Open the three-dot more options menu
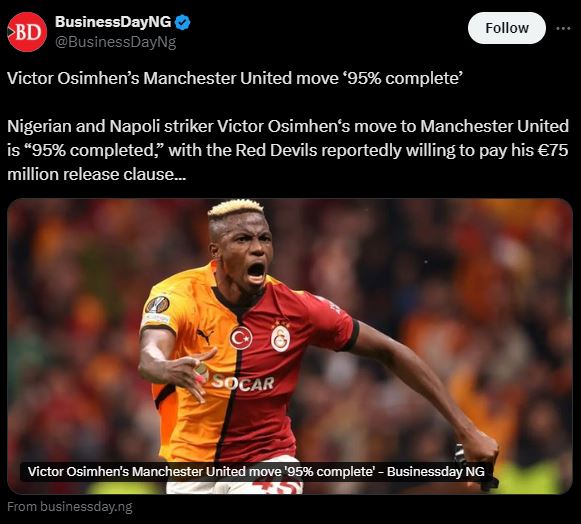Image resolution: width=581 pixels, height=524 pixels. click(563, 28)
